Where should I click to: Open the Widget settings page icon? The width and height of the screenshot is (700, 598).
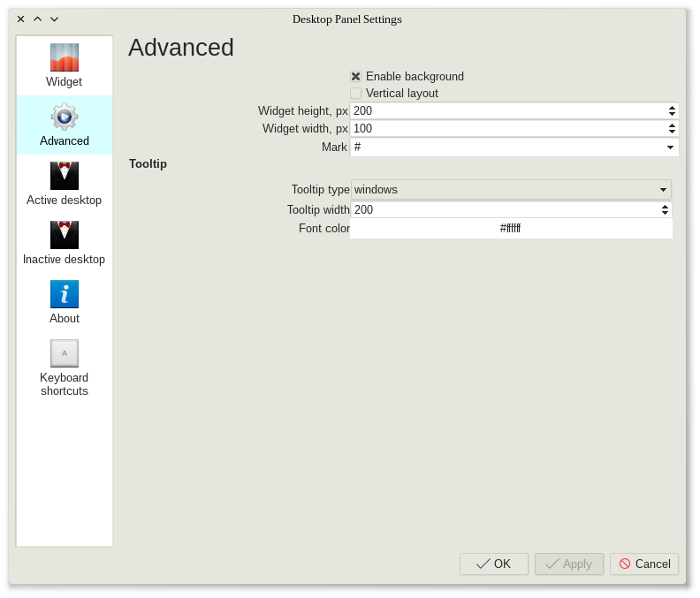pyautogui.click(x=65, y=57)
